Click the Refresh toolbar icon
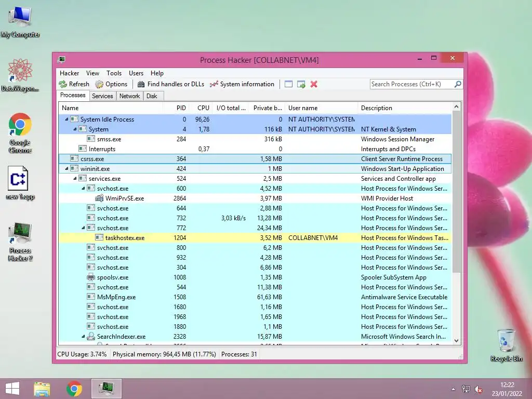This screenshot has width=532, height=399. [63, 84]
